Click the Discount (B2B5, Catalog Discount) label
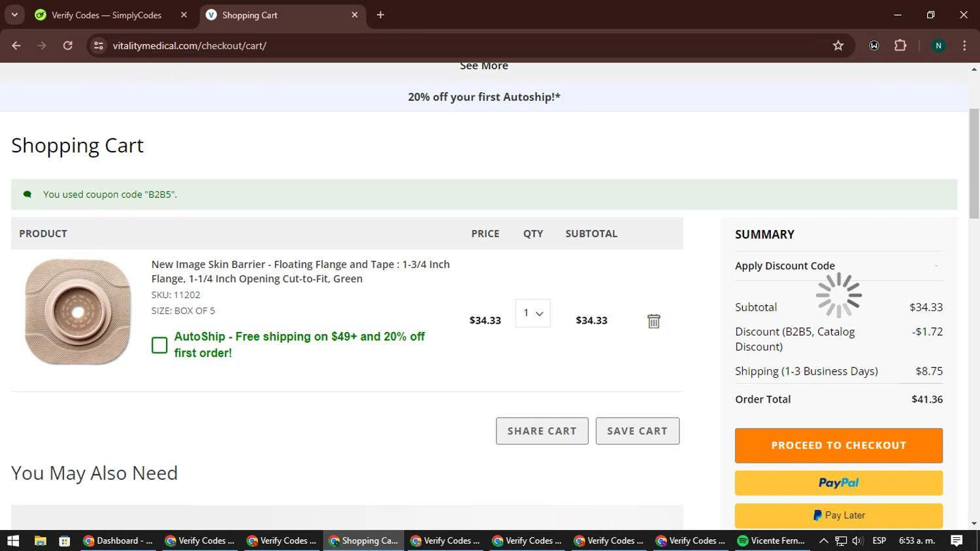980x551 pixels. tap(795, 339)
